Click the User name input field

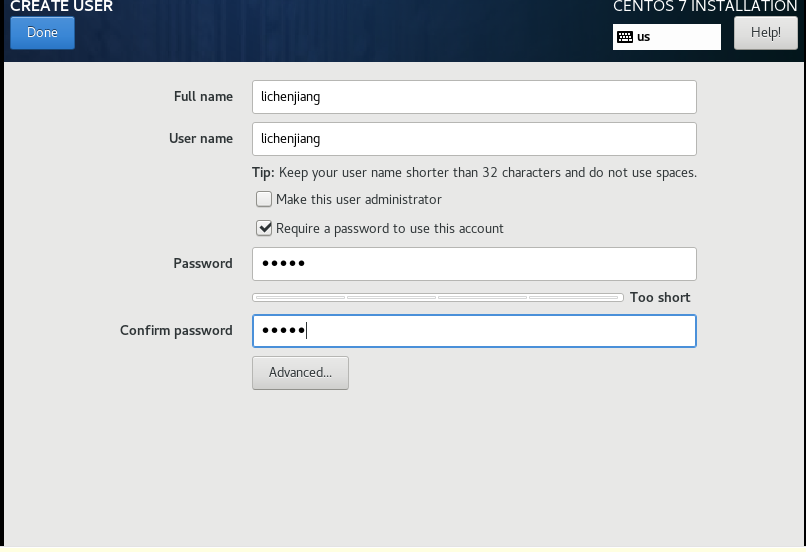click(x=474, y=139)
